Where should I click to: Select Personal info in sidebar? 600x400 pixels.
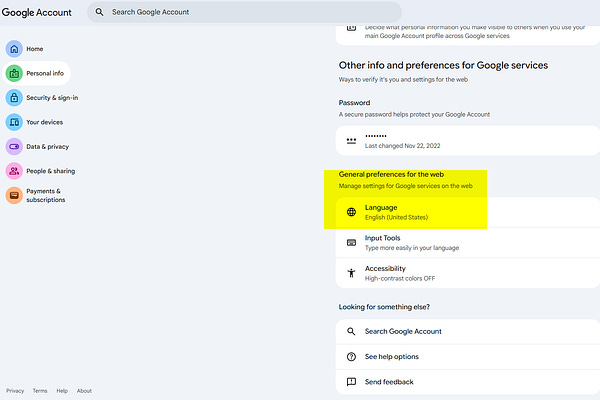pos(37,73)
